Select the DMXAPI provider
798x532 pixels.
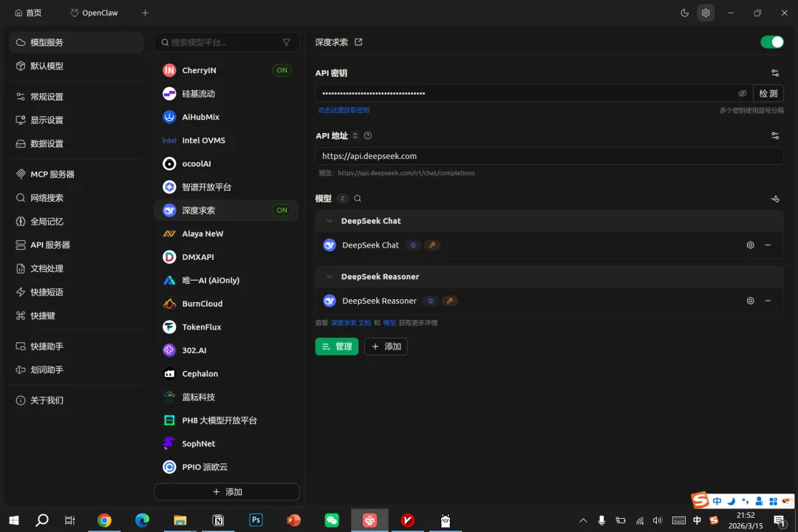pyautogui.click(x=227, y=257)
